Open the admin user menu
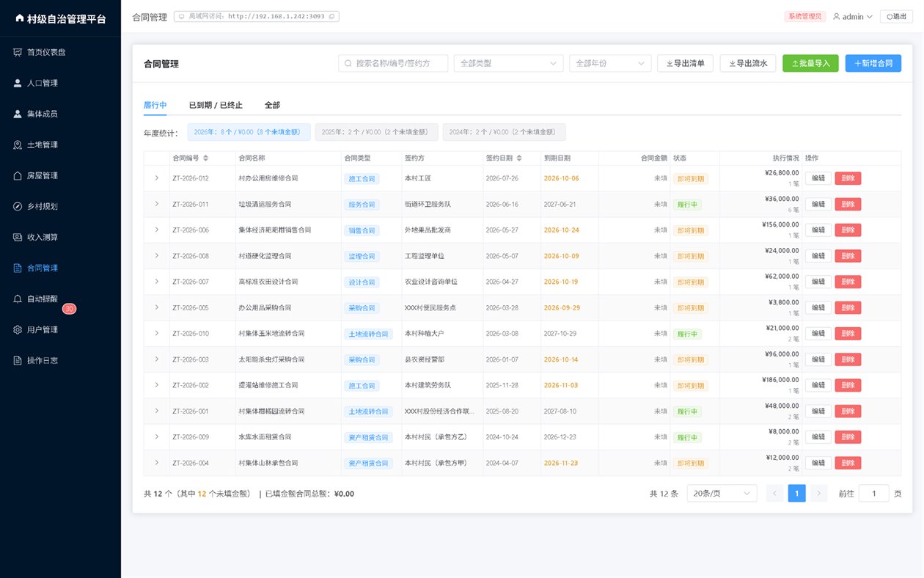Viewport: 924px width, 578px height. [x=852, y=17]
